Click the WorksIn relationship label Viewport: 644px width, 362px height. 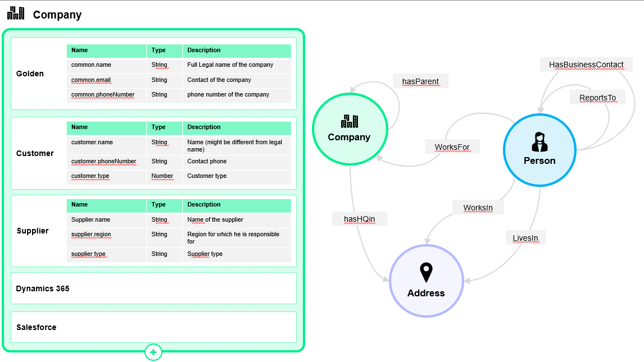(x=478, y=208)
